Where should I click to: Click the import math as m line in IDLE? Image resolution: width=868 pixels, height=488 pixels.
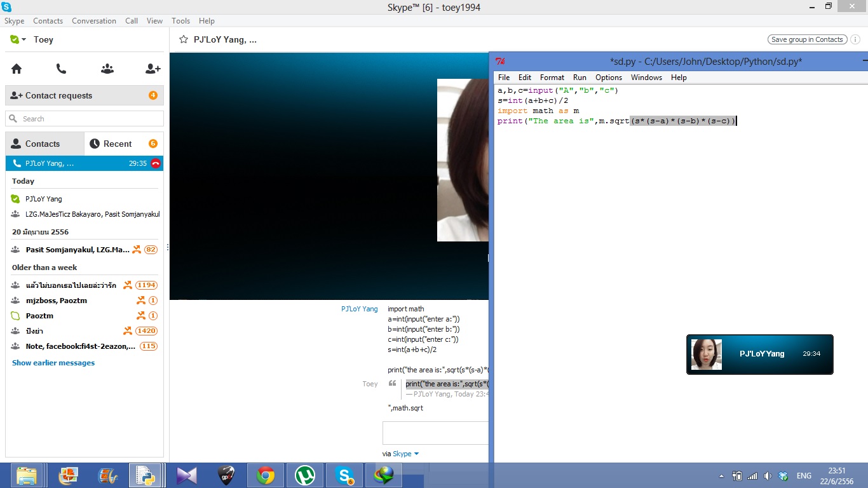538,111
